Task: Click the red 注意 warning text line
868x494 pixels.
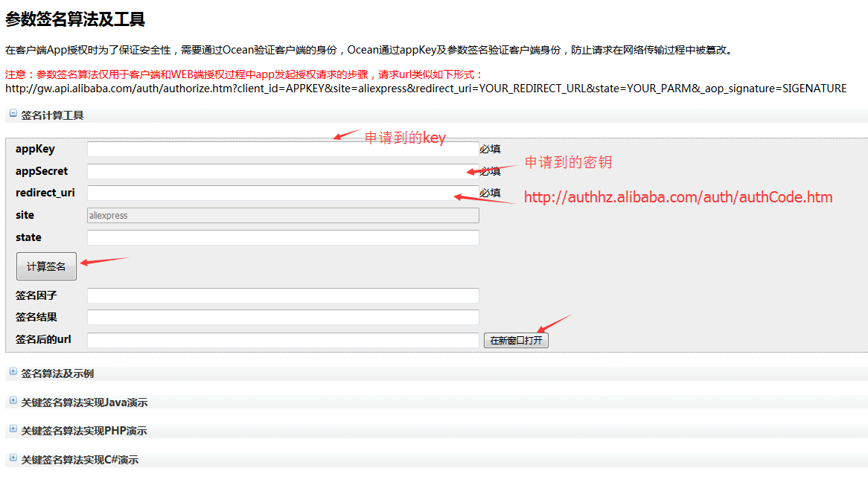Action: coord(244,74)
